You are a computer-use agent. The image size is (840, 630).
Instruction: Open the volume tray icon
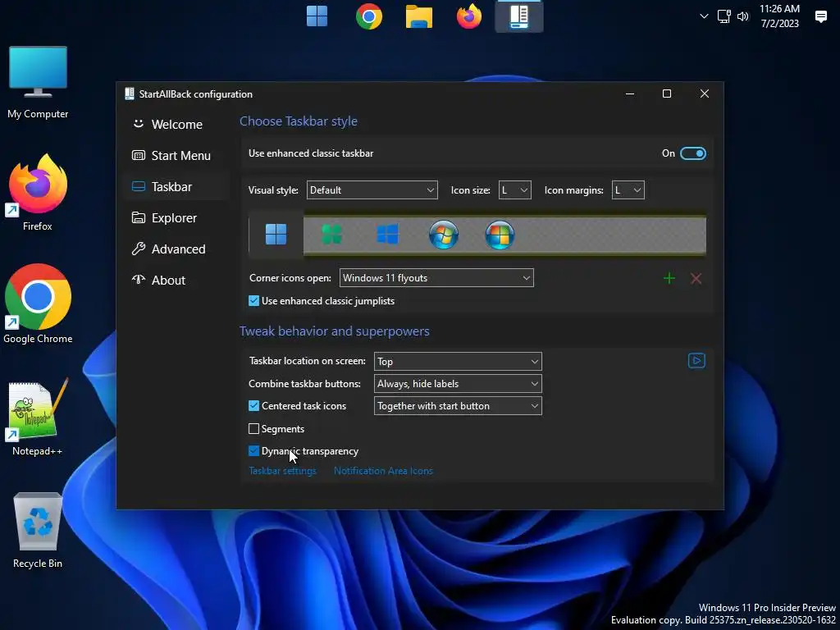(x=742, y=16)
